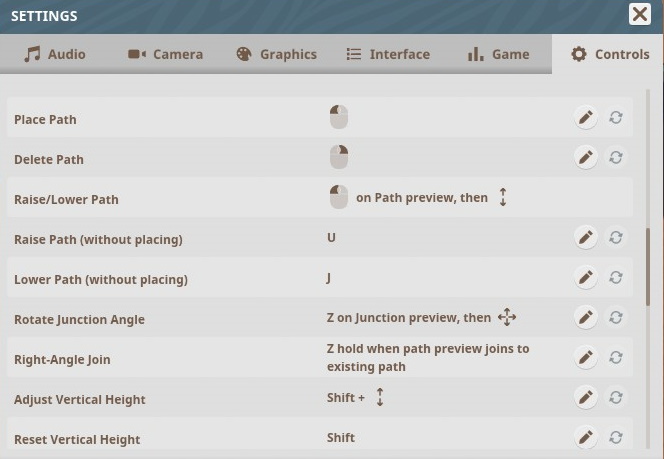Edit Reset Vertical Height keybinding
The height and width of the screenshot is (459, 664).
(586, 438)
